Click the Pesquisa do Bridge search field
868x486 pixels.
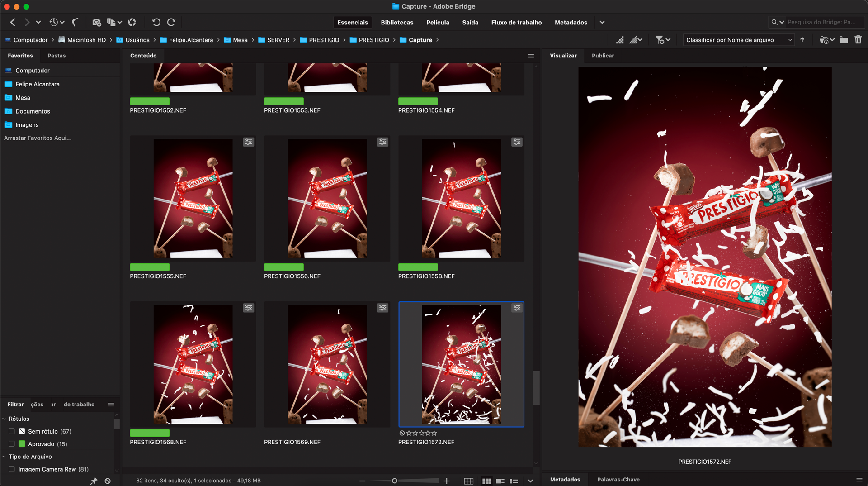pyautogui.click(x=825, y=22)
